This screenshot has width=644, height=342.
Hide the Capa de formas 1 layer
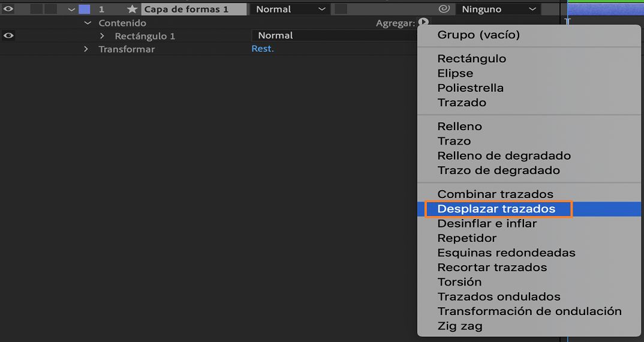[x=8, y=9]
